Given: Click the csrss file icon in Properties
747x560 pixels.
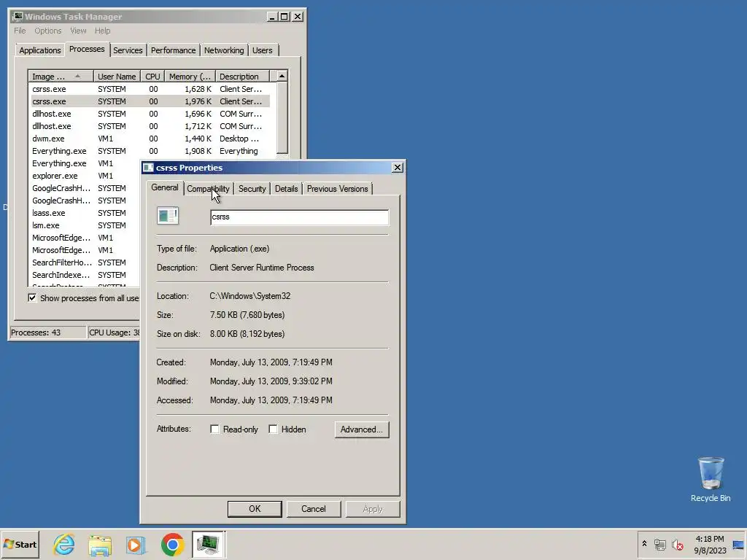Looking at the screenshot, I should point(168,216).
